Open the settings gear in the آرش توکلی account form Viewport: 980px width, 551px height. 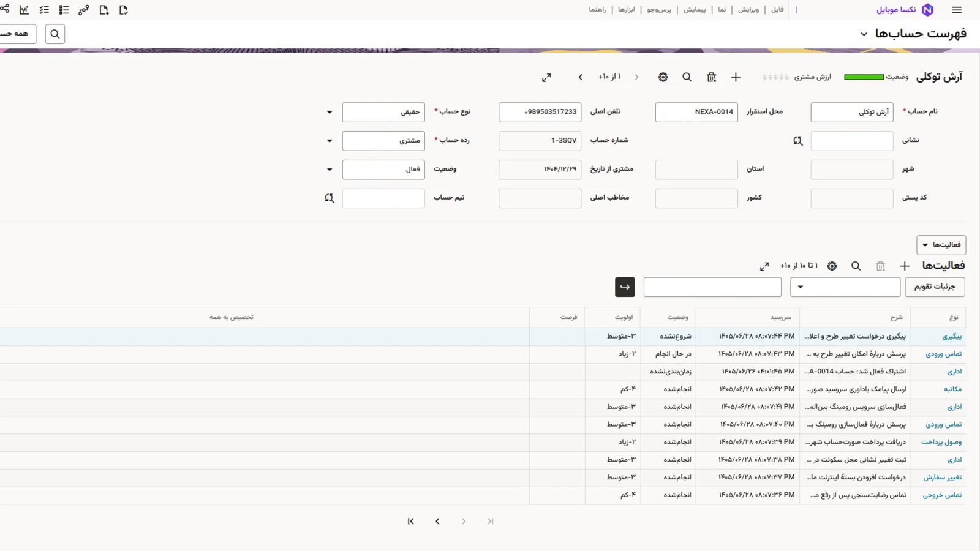[x=663, y=77]
